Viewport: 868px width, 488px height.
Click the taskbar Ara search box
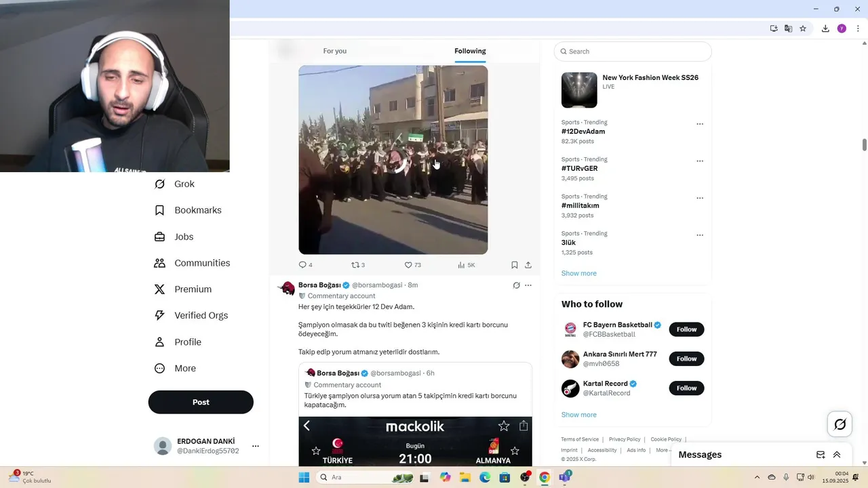(366, 477)
